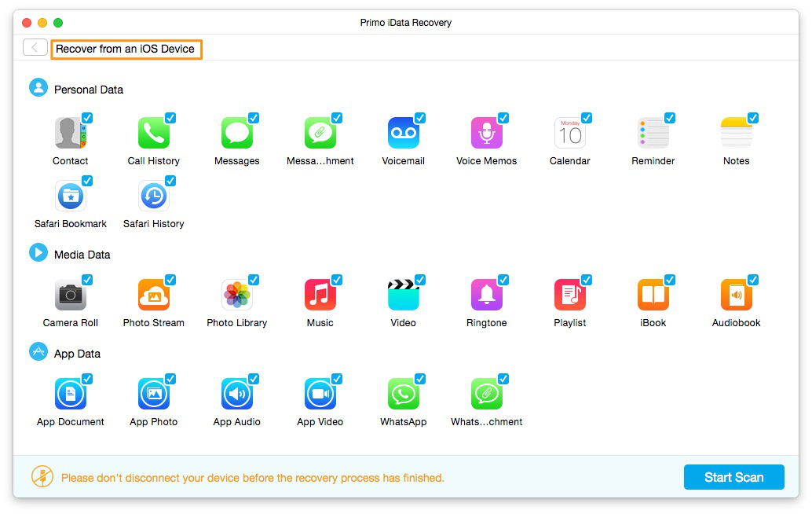Viewport: 812px width, 514px height.
Task: Toggle the App Photo checkbox
Action: [x=170, y=379]
